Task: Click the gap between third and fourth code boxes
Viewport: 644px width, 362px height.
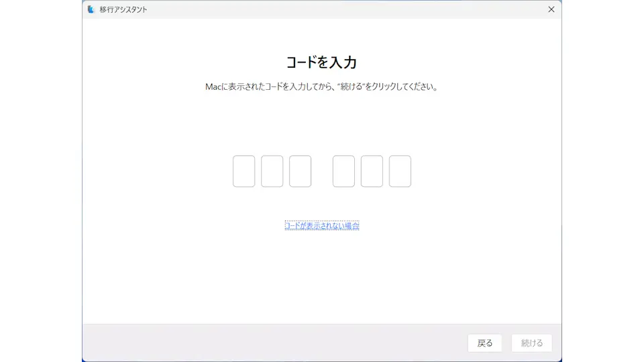Action: click(x=322, y=172)
